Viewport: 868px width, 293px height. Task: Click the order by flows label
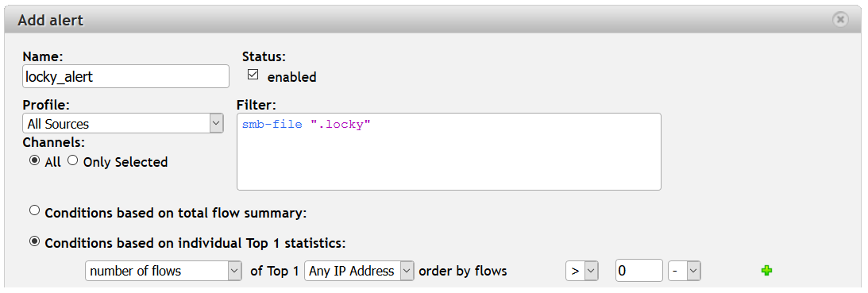[463, 272]
